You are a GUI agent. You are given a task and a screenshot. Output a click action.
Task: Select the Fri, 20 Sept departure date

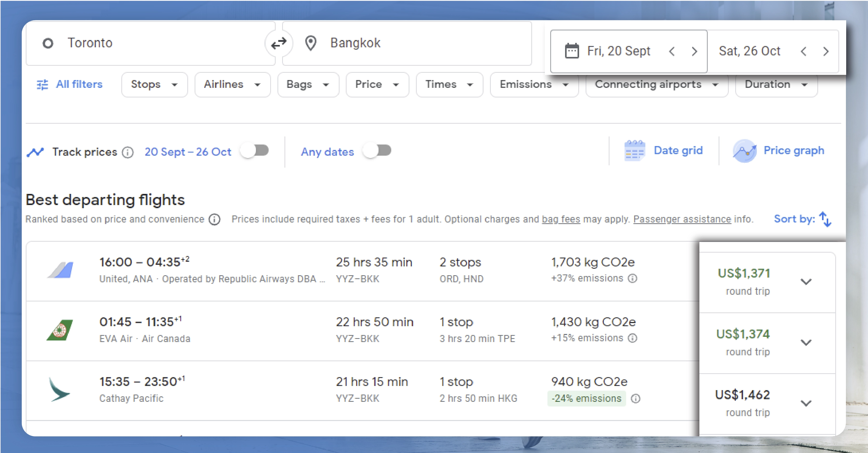coord(619,51)
